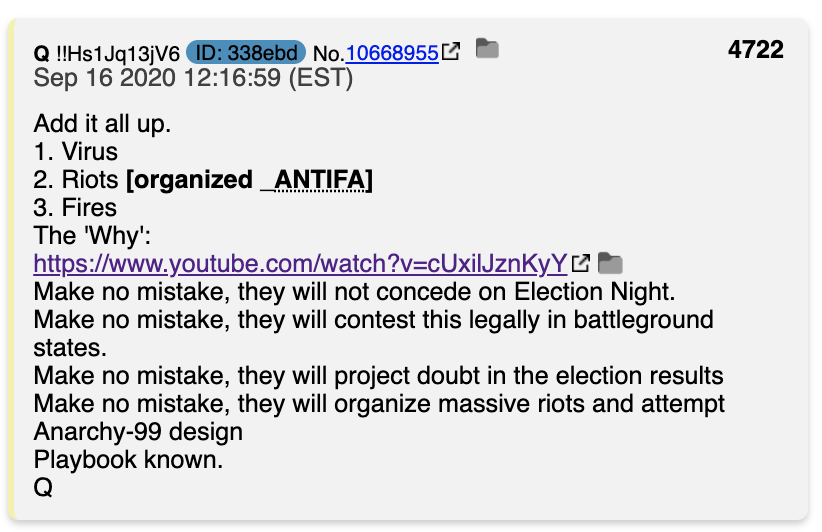Open post number 10668955 link

click(392, 53)
